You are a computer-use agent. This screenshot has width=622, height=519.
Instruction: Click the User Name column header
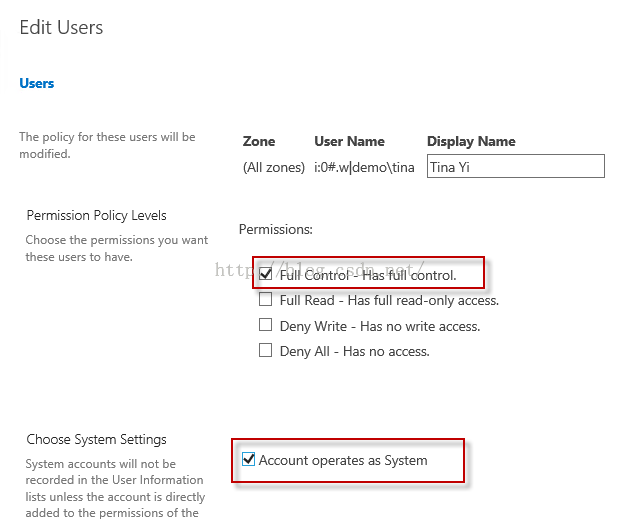(349, 141)
